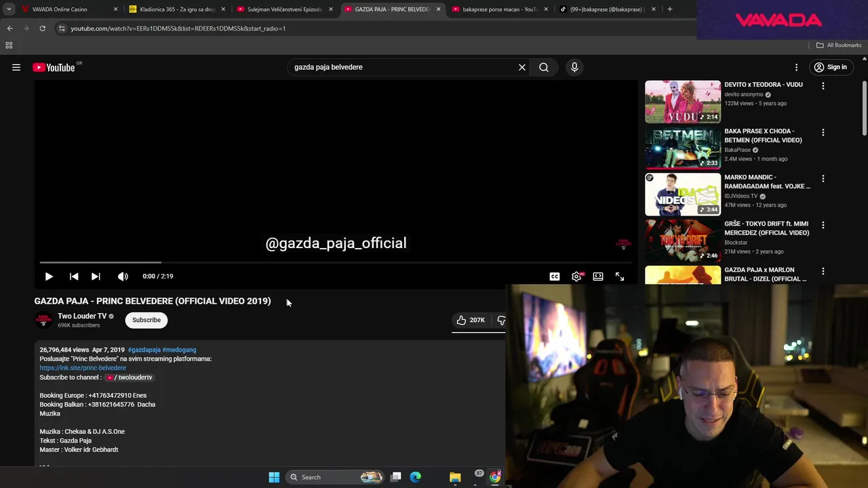Screen dimensions: 868x488
Task: Go to the YouTube home logo
Action: 54,67
